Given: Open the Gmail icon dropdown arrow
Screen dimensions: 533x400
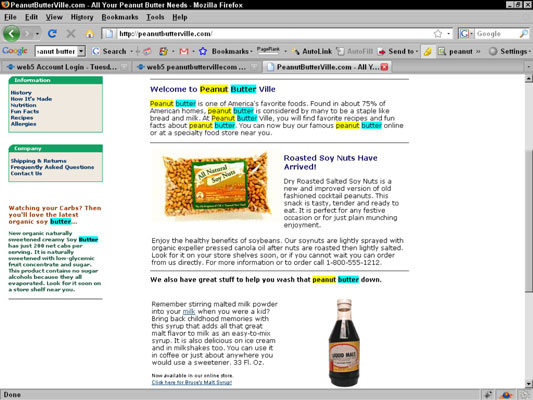Looking at the screenshot, I should pos(193,51).
